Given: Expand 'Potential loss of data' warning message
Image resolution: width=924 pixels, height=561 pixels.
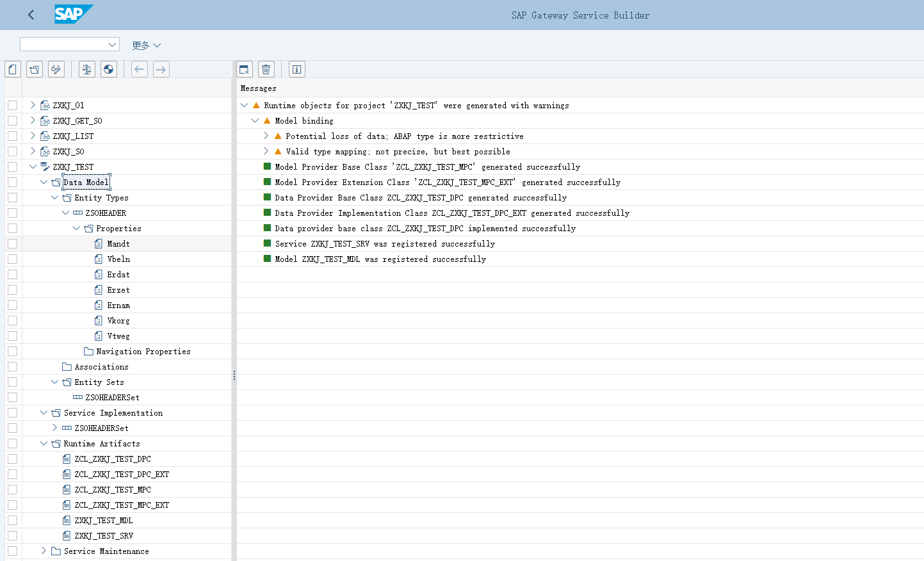Looking at the screenshot, I should click(x=266, y=136).
